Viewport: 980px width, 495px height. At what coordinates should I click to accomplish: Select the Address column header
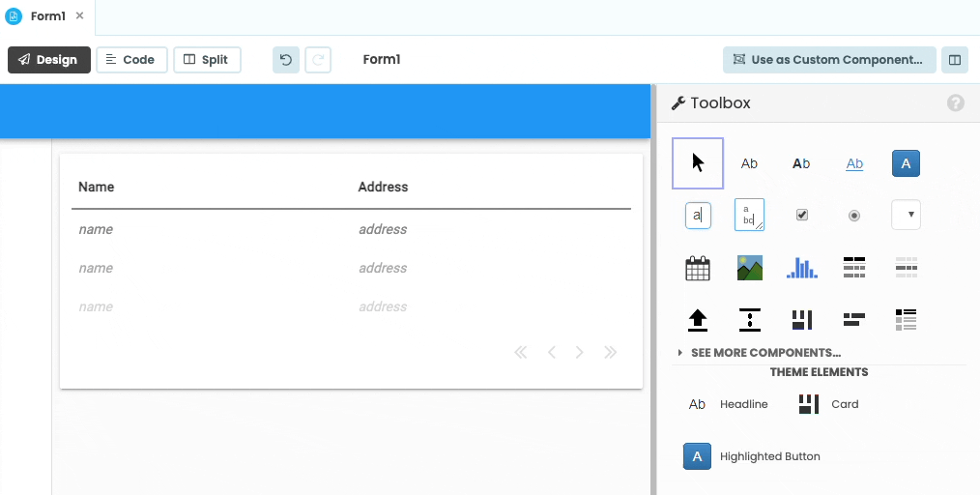coord(383,187)
